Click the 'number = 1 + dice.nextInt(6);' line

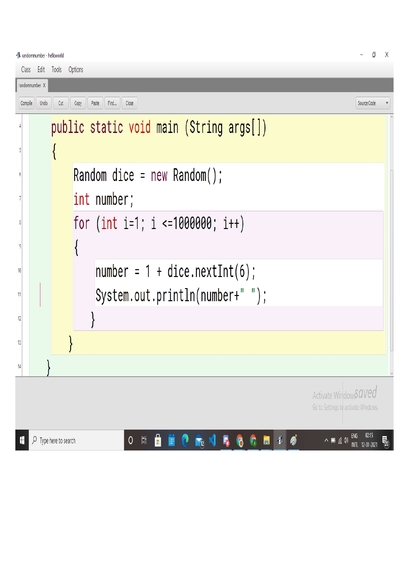tap(175, 272)
